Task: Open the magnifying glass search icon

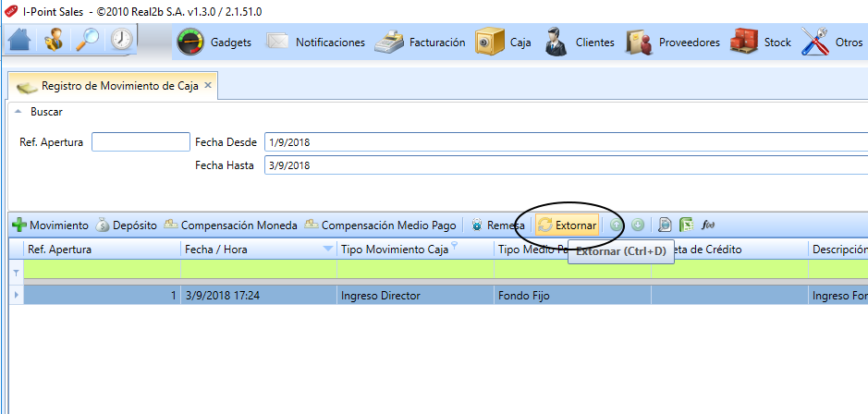Action: tap(87, 40)
